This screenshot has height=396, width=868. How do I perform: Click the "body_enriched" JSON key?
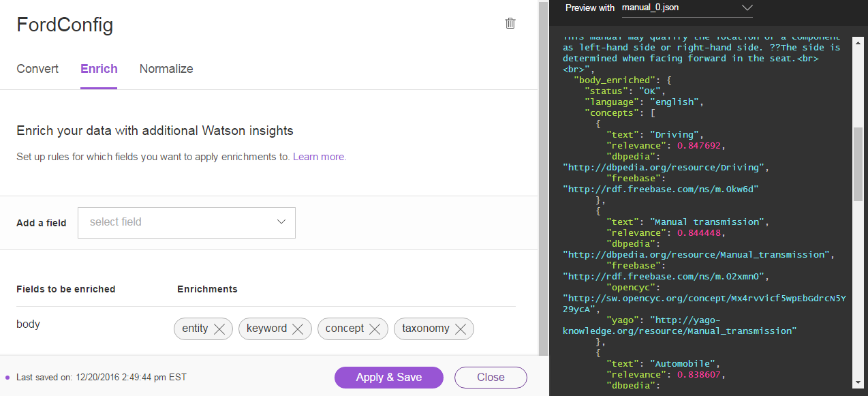coord(615,80)
